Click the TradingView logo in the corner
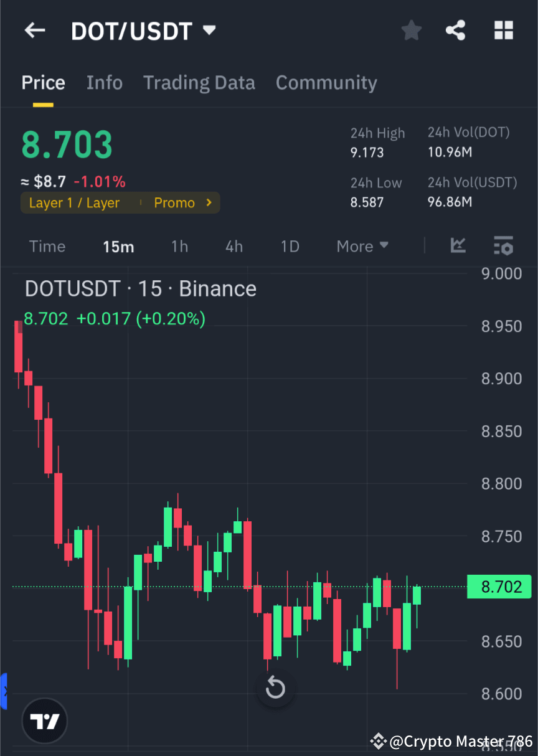This screenshot has height=756, width=538. 44,721
